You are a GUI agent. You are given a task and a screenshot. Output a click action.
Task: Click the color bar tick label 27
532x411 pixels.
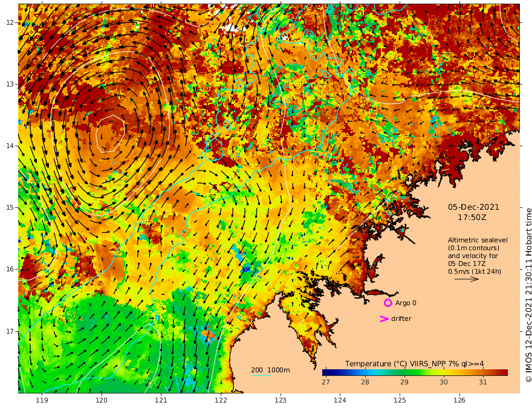point(326,382)
